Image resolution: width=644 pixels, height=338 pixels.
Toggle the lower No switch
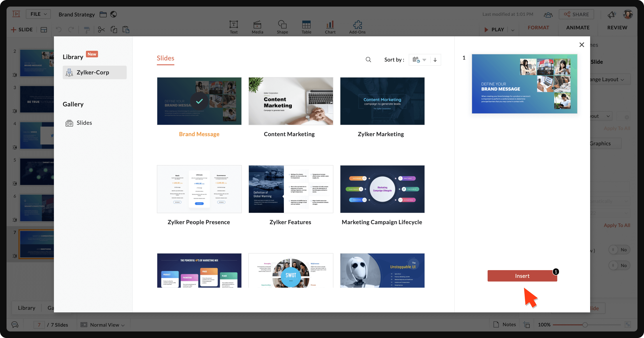coord(619,265)
